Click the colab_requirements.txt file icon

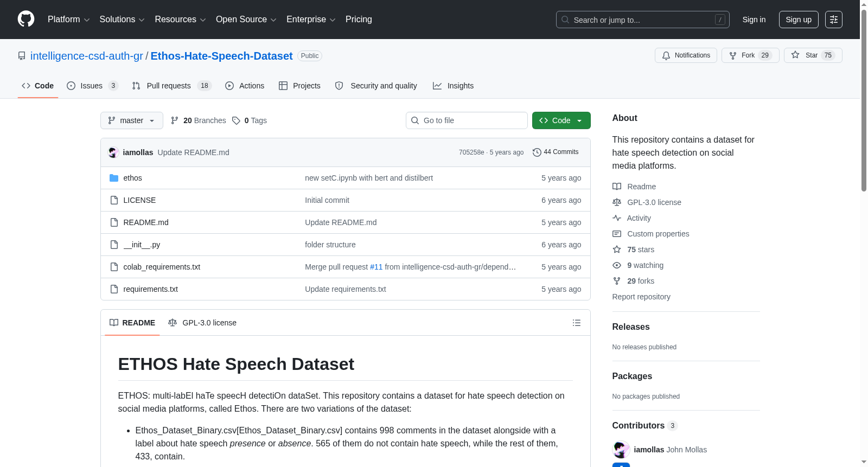pyautogui.click(x=114, y=267)
